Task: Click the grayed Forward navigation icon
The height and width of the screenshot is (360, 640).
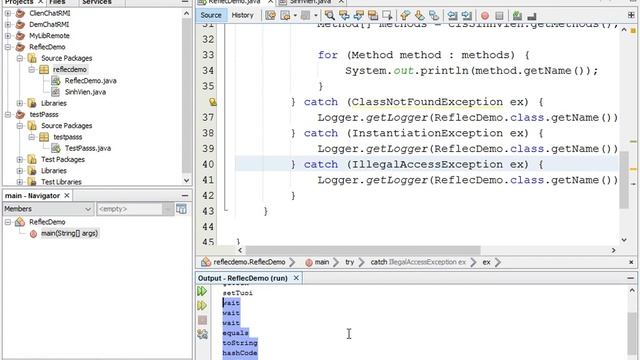Action: point(305,16)
